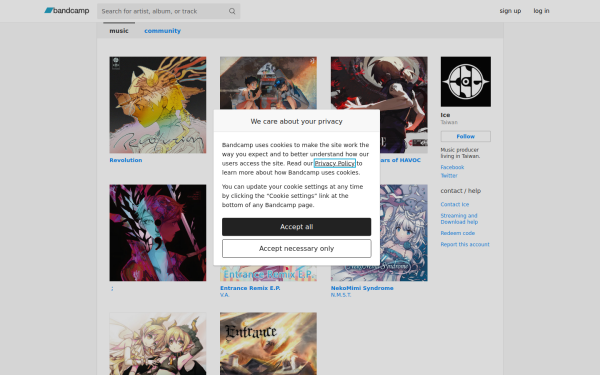Click the Revolution album title link
The width and height of the screenshot is (600, 375).
point(126,160)
